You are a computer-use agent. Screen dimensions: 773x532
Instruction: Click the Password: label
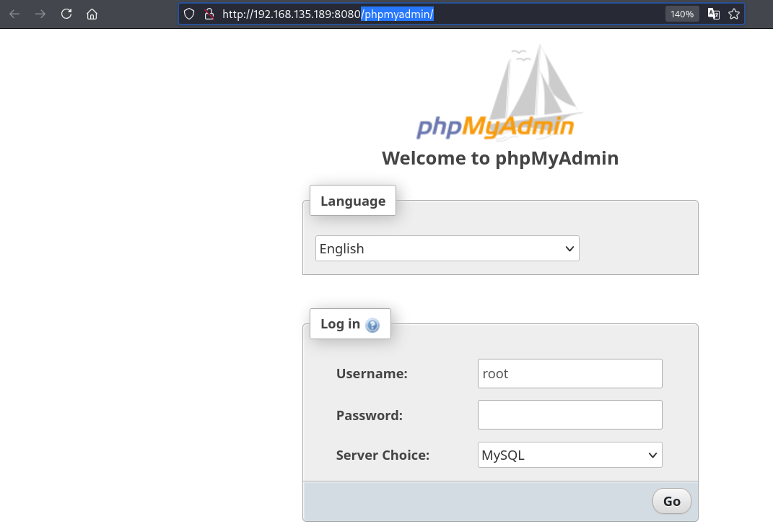[370, 416]
